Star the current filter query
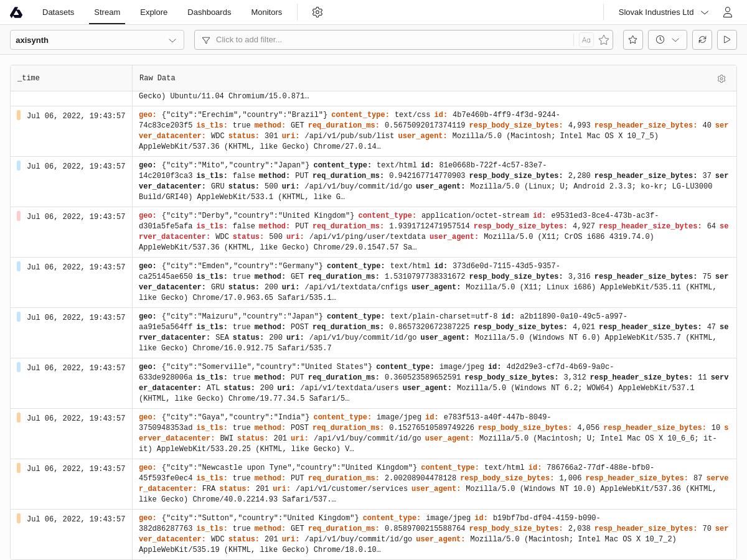The height and width of the screenshot is (560, 747). (604, 40)
